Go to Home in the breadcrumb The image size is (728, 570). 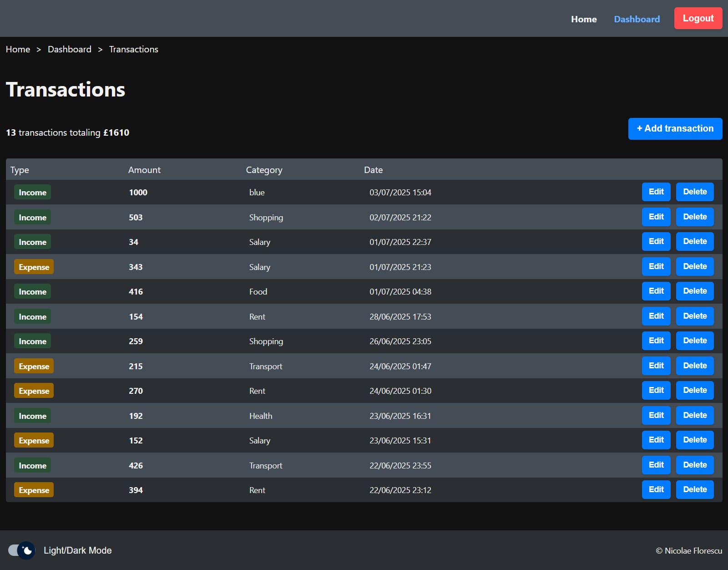click(x=18, y=49)
